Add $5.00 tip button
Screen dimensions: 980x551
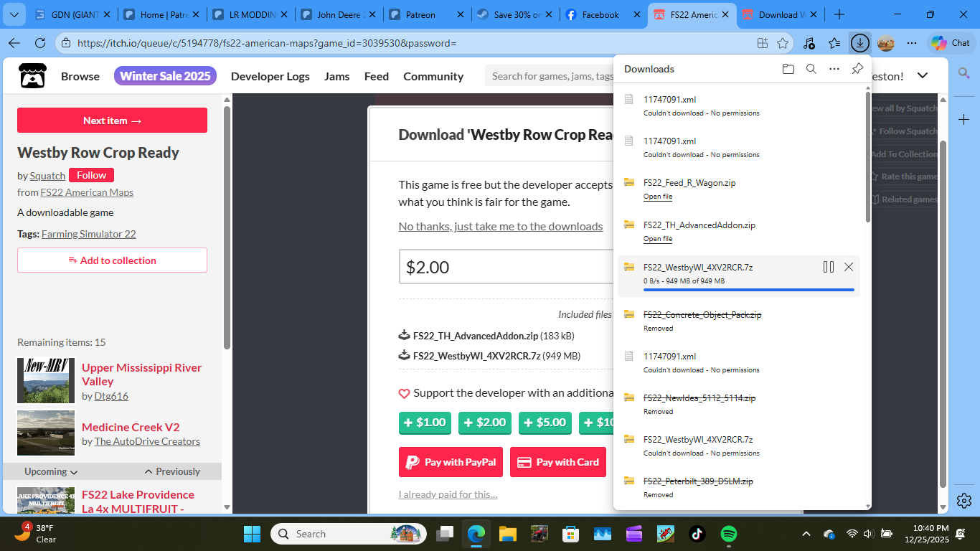(545, 422)
